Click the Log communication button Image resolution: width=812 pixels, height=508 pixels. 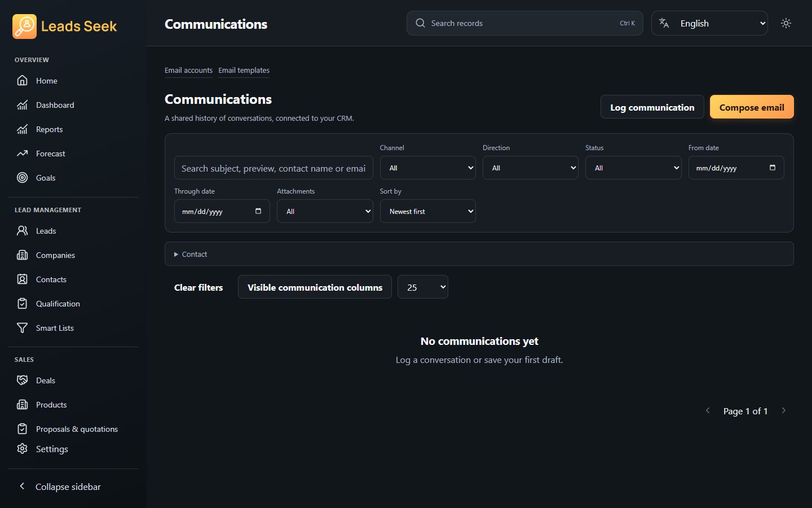pyautogui.click(x=652, y=107)
